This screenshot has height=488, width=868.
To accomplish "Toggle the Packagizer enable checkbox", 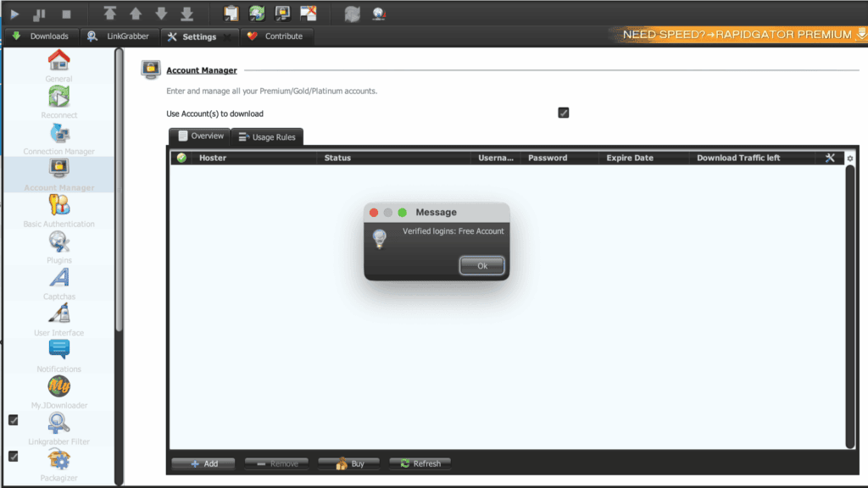I will coord(14,457).
